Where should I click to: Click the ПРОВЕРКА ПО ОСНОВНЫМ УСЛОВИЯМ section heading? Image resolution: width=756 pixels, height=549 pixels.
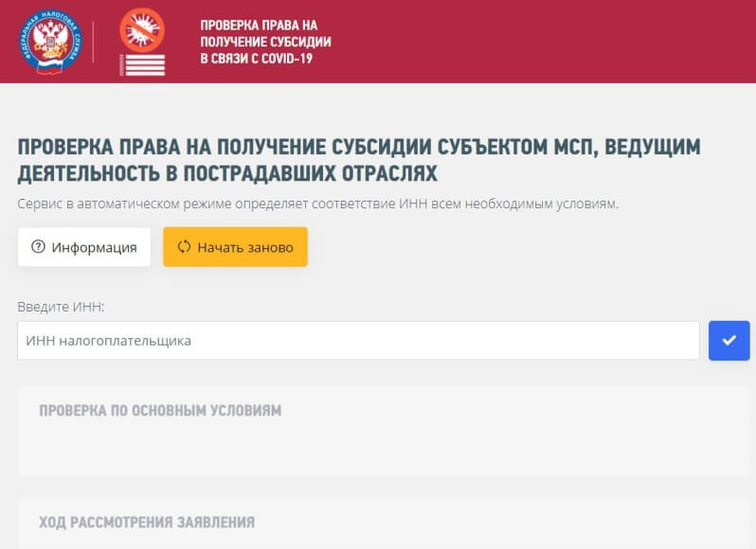pos(160,411)
